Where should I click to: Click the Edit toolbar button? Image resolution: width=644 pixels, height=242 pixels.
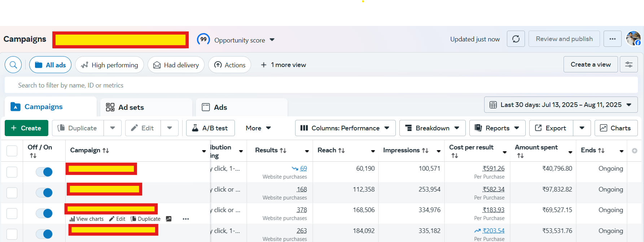(143, 128)
